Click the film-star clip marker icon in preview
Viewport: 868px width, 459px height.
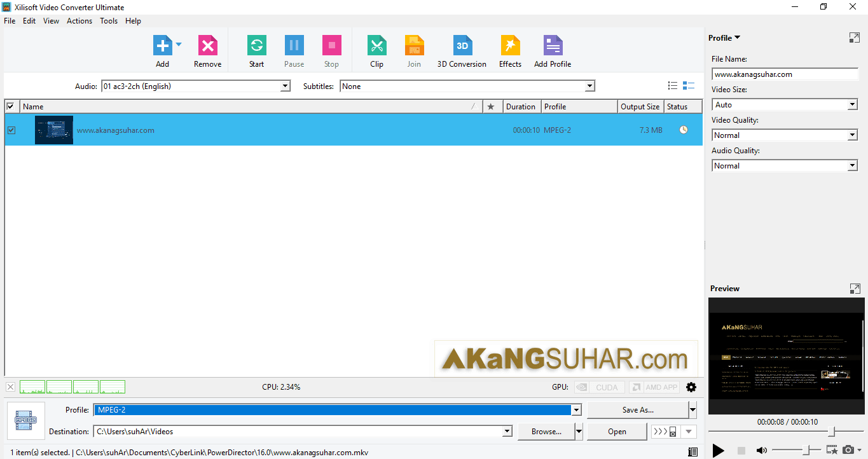(x=832, y=450)
